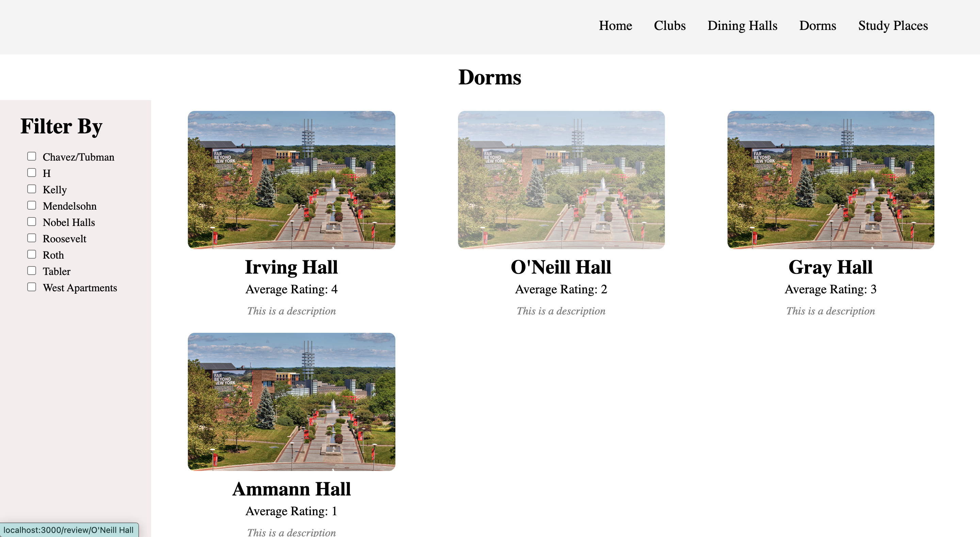980x537 pixels.
Task: Enable the Kelly filter checkbox
Action: click(x=32, y=189)
